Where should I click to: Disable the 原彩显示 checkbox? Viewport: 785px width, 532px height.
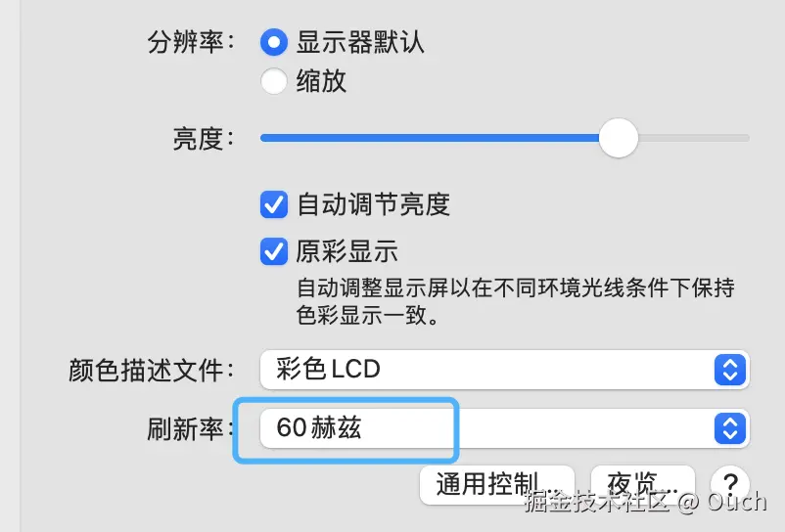coord(274,251)
